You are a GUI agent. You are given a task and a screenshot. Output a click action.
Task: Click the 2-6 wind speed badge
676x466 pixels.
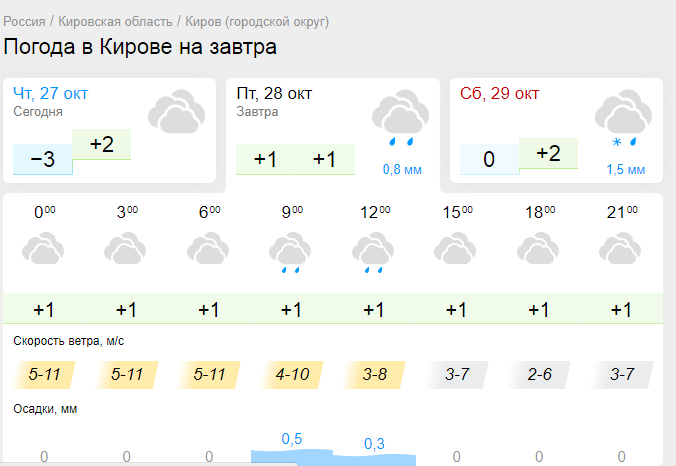coord(539,375)
